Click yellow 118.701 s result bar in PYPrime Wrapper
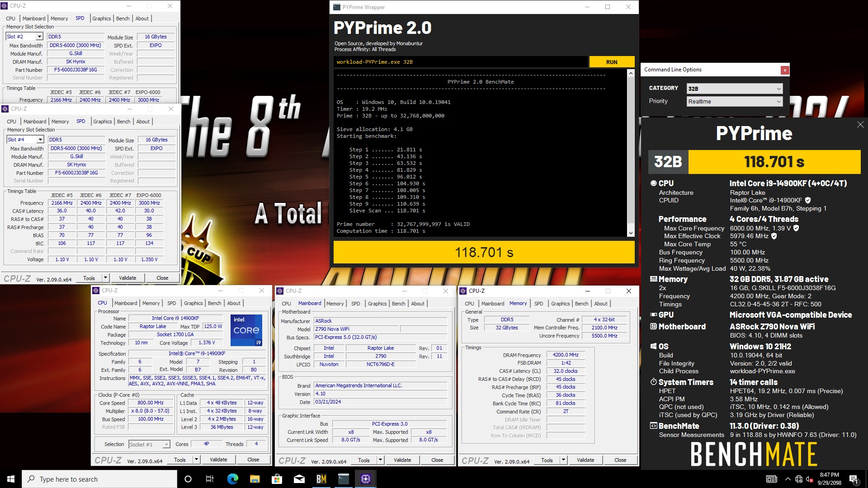Screen dimensions: 868x488 [484, 252]
